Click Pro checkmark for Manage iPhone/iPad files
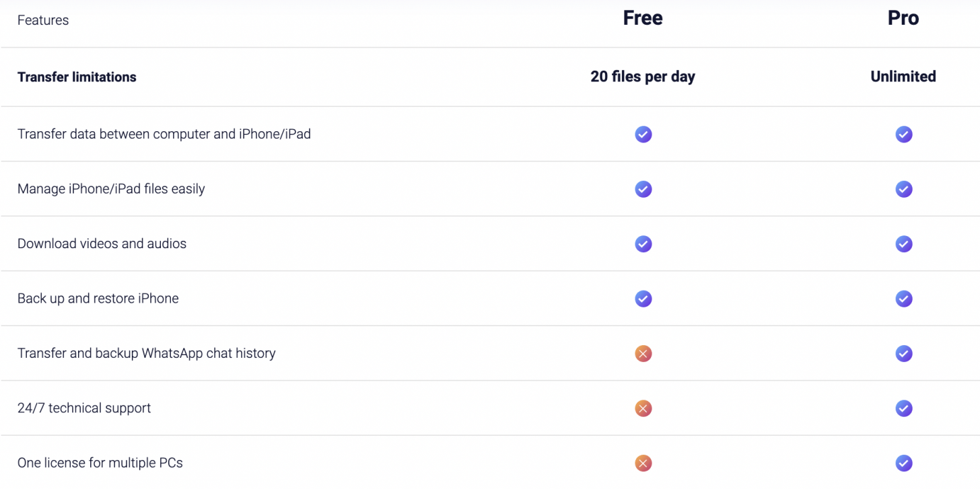980x489 pixels. [x=903, y=189]
